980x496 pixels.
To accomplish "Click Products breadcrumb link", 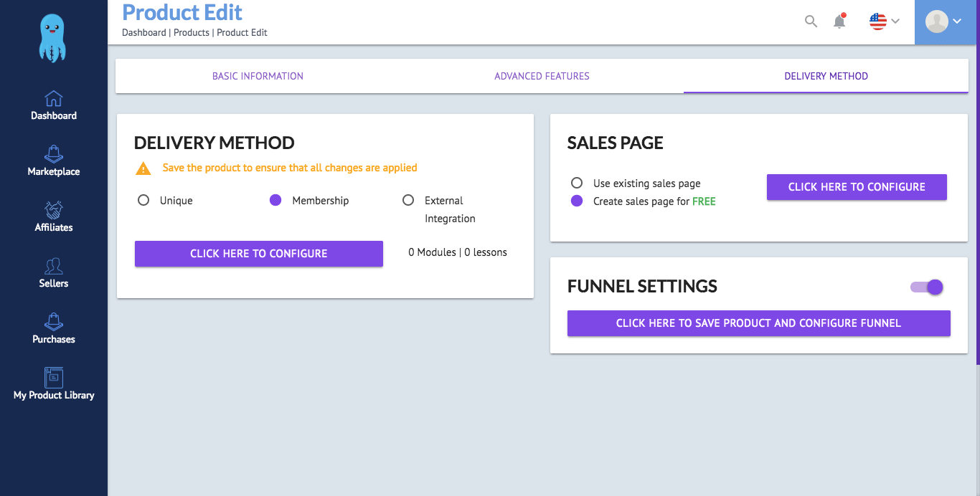I will pos(192,32).
